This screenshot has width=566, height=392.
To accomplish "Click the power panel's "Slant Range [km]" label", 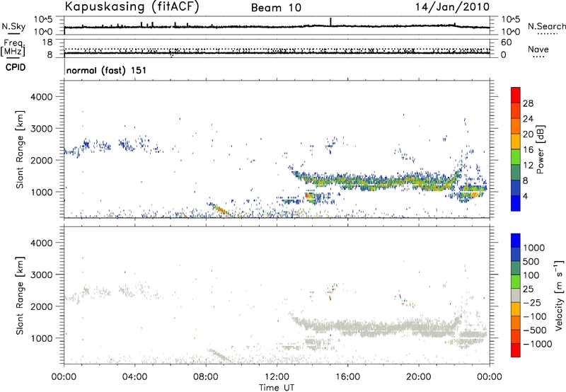I will (x=20, y=149).
